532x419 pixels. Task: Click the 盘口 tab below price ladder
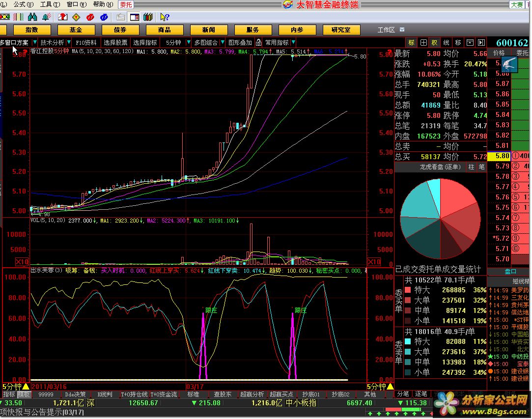click(x=510, y=272)
